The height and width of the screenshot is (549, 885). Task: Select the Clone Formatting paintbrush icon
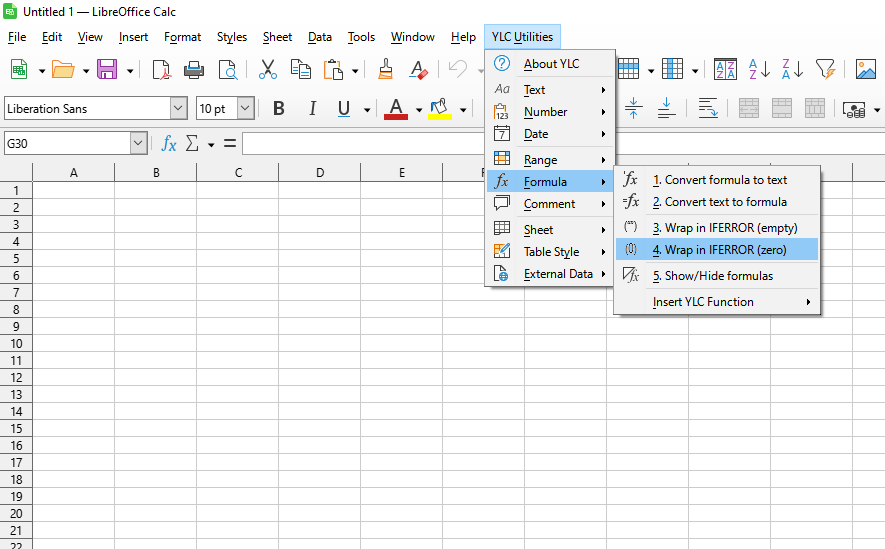coord(385,69)
